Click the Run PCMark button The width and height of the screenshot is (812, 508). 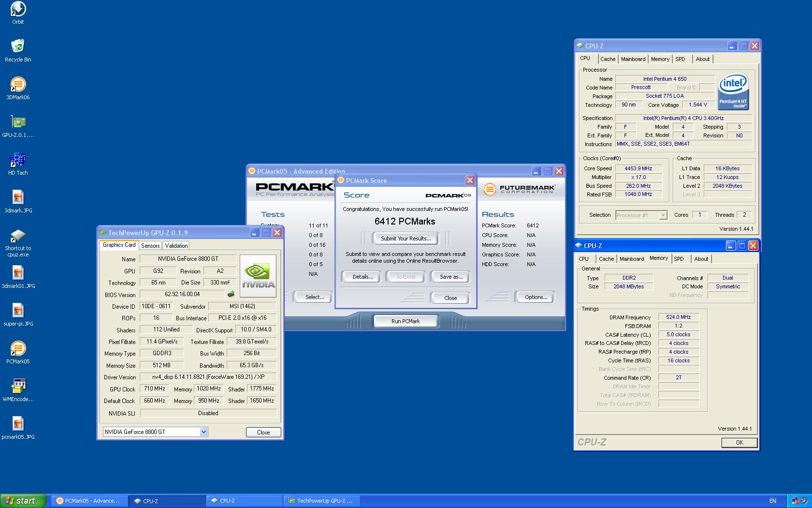pyautogui.click(x=406, y=321)
